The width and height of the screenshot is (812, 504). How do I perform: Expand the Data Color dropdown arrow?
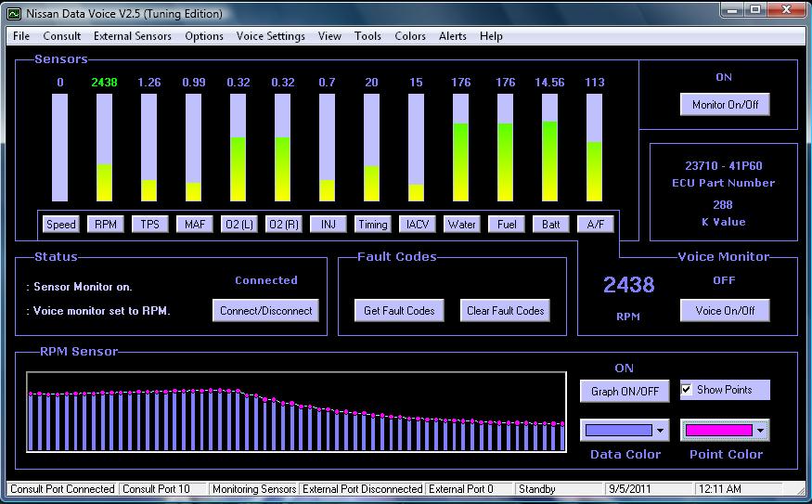click(660, 431)
